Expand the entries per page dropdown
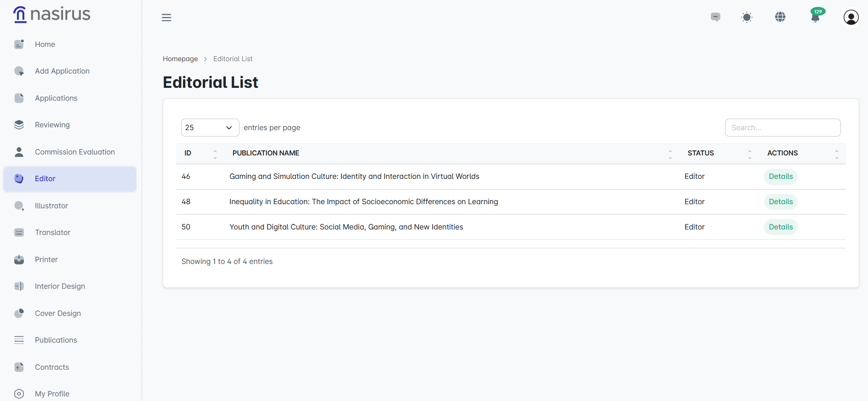The width and height of the screenshot is (868, 401). click(x=210, y=128)
